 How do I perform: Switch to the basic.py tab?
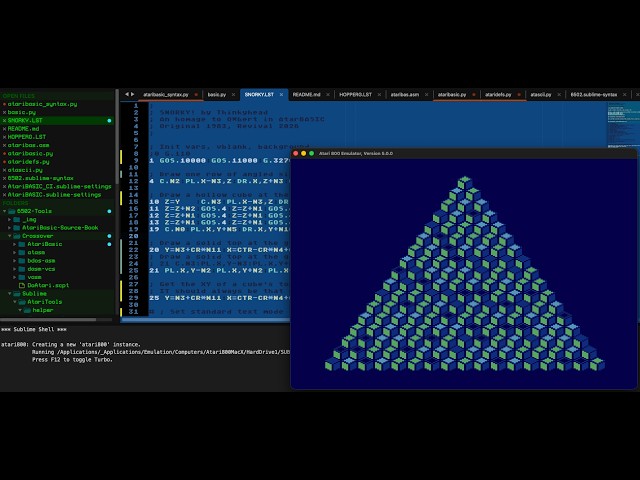(x=217, y=95)
